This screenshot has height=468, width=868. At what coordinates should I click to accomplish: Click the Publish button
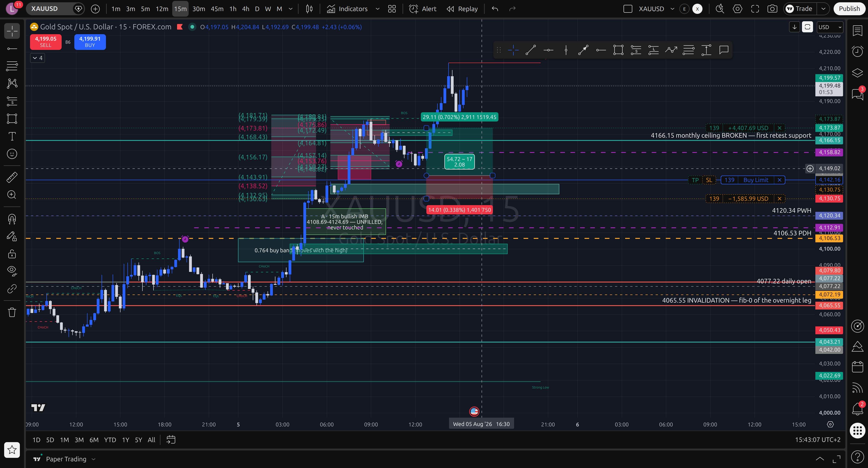(x=849, y=9)
